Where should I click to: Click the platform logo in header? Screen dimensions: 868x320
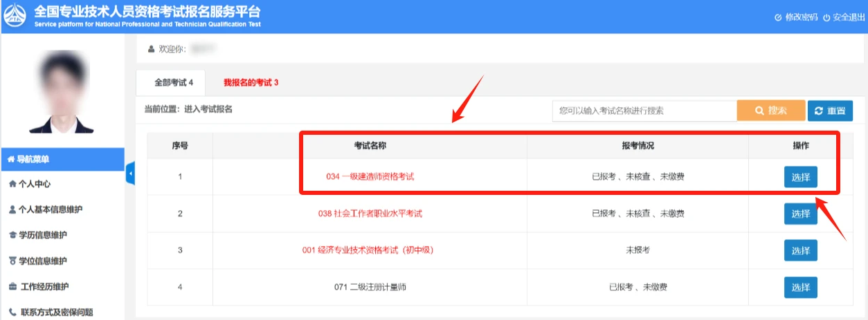pos(17,17)
